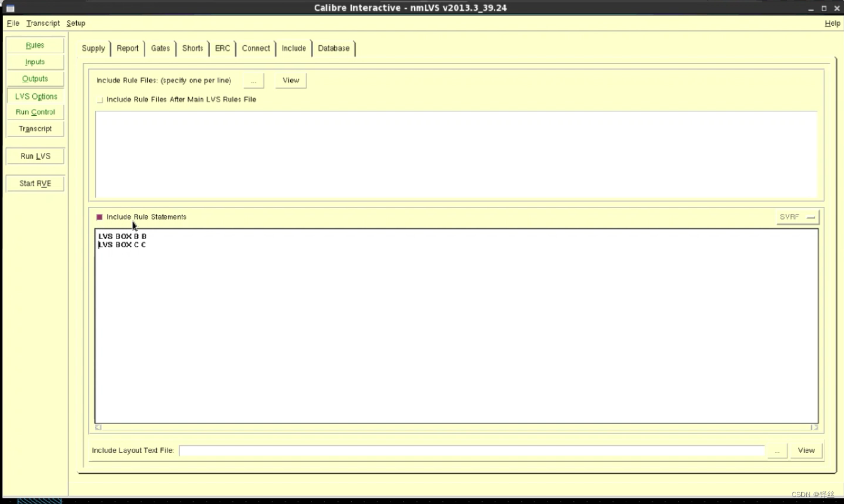Open the Help menu
844x504 pixels.
click(832, 23)
